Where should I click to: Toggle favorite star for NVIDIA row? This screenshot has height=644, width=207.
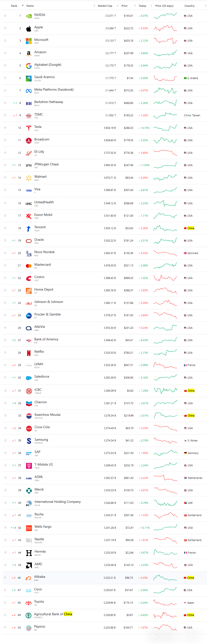pyautogui.click(x=5, y=15)
